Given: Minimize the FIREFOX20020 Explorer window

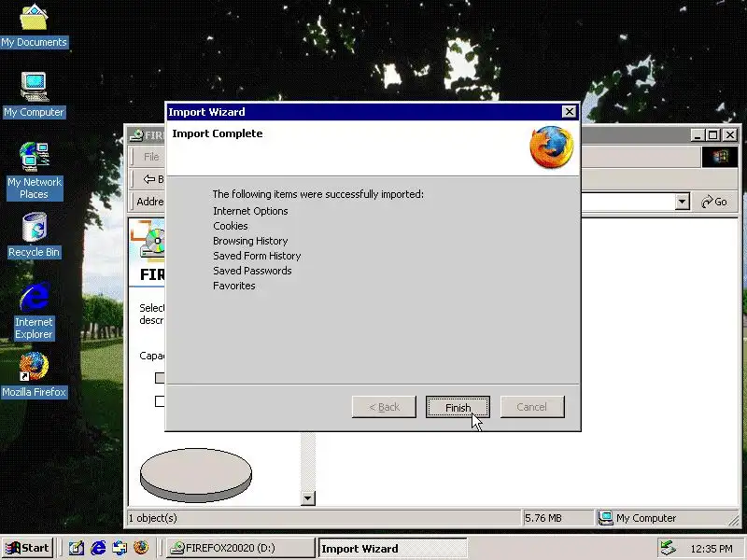Looking at the screenshot, I should coord(698,135).
